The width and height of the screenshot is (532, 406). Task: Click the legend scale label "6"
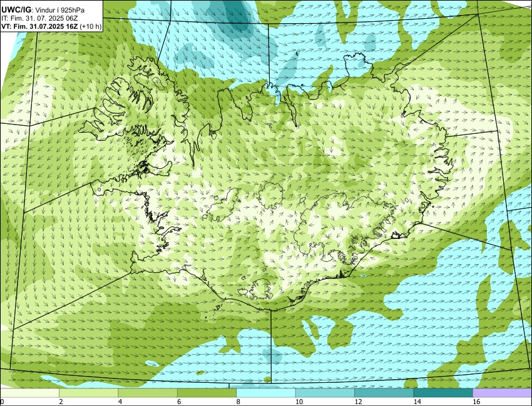(179, 402)
